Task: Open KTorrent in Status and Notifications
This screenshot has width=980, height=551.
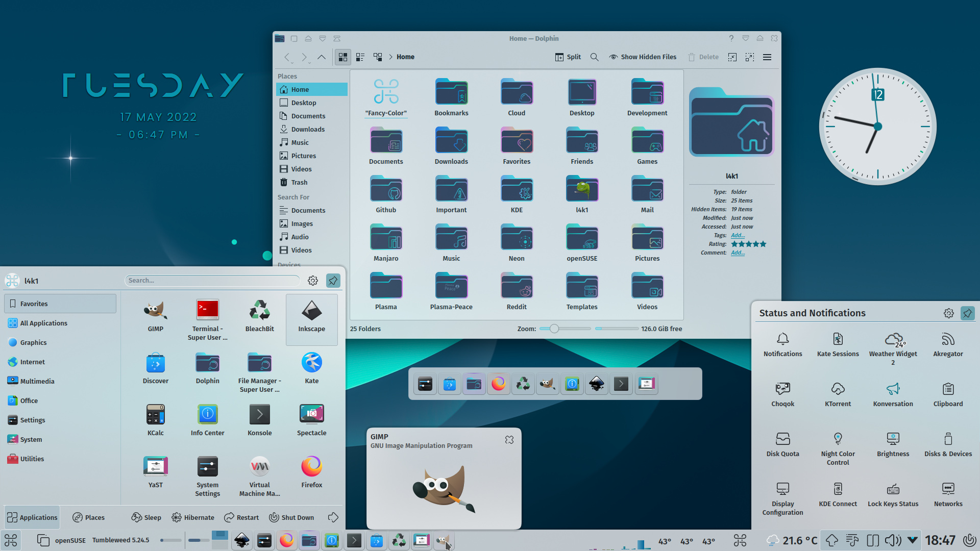Action: [x=838, y=395]
